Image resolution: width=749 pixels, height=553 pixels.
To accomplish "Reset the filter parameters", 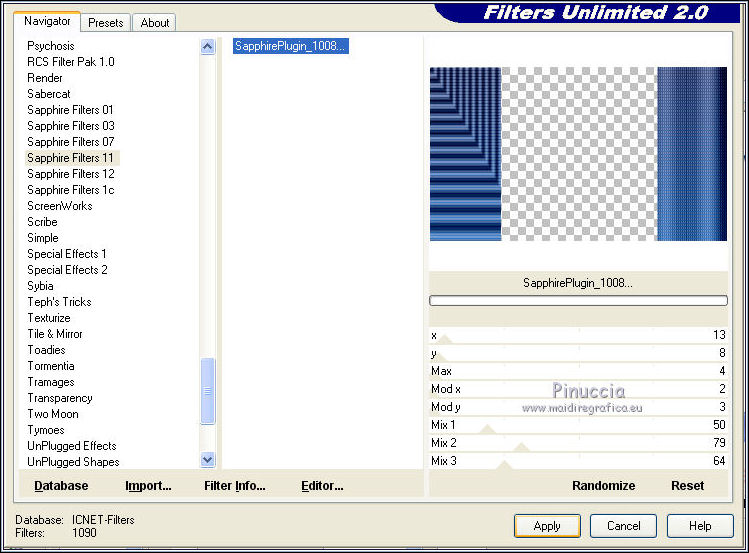I will [x=687, y=486].
